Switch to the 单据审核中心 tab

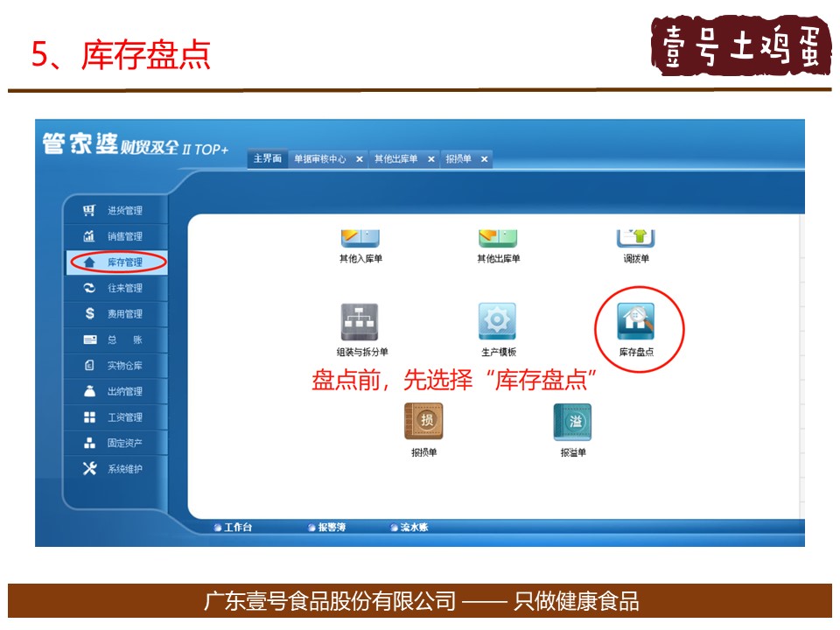319,159
